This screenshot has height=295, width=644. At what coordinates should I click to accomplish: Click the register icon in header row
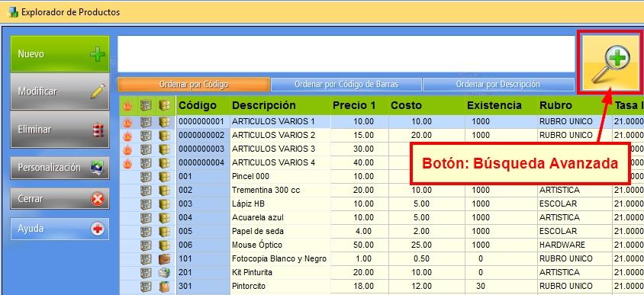pyautogui.click(x=146, y=106)
